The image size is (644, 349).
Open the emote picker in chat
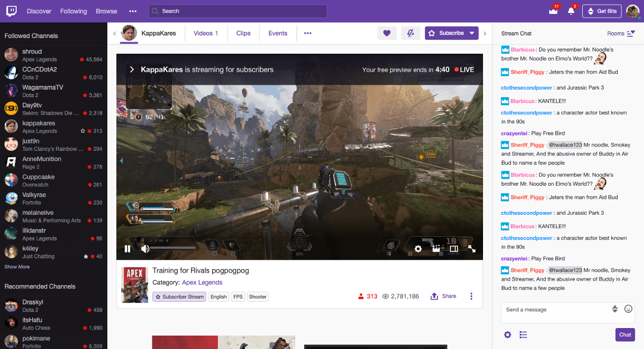click(628, 309)
